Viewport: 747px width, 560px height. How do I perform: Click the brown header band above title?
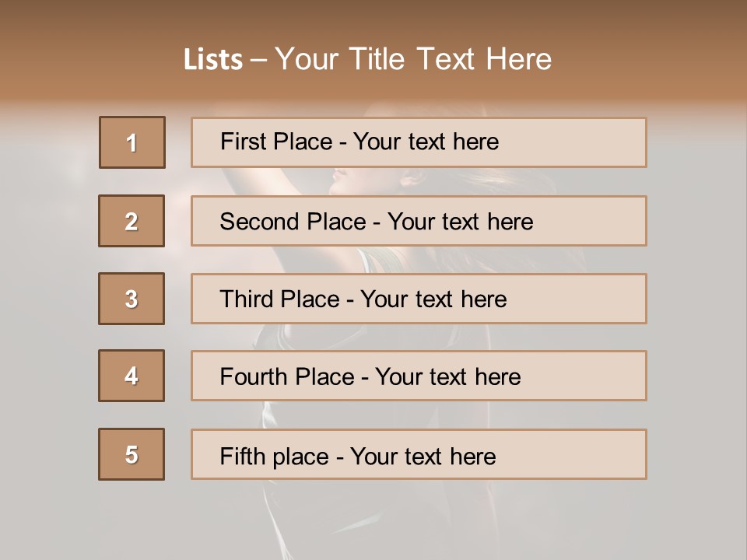click(x=373, y=19)
